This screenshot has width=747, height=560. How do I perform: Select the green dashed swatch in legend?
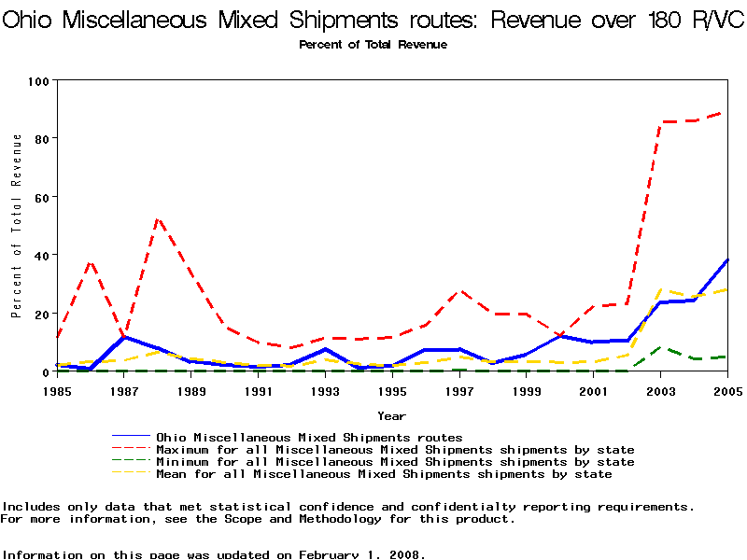pos(130,462)
